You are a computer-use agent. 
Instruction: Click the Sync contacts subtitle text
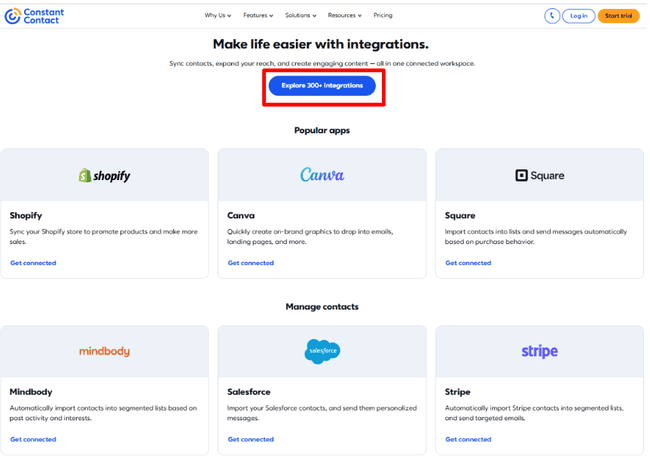pyautogui.click(x=323, y=64)
